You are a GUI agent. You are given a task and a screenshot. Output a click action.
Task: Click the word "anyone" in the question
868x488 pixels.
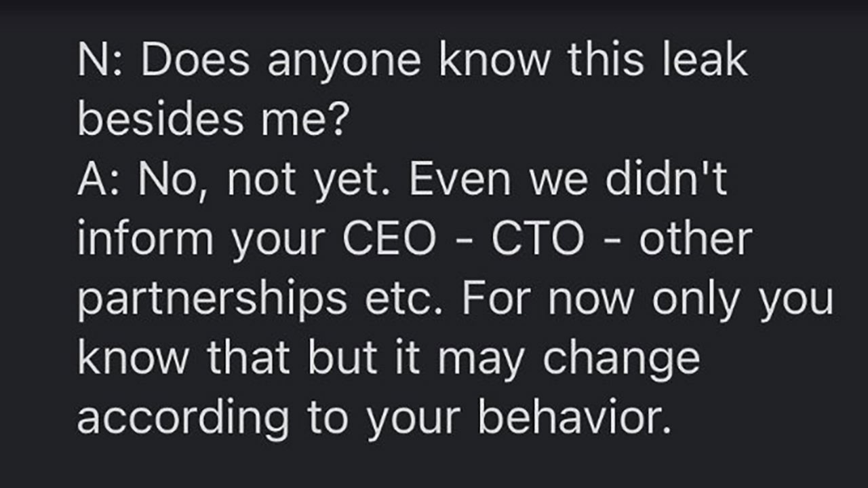click(x=344, y=62)
